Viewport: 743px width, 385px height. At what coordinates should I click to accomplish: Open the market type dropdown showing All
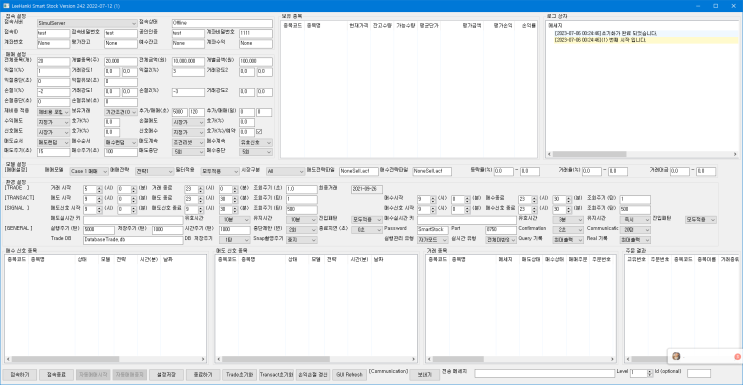(285, 171)
